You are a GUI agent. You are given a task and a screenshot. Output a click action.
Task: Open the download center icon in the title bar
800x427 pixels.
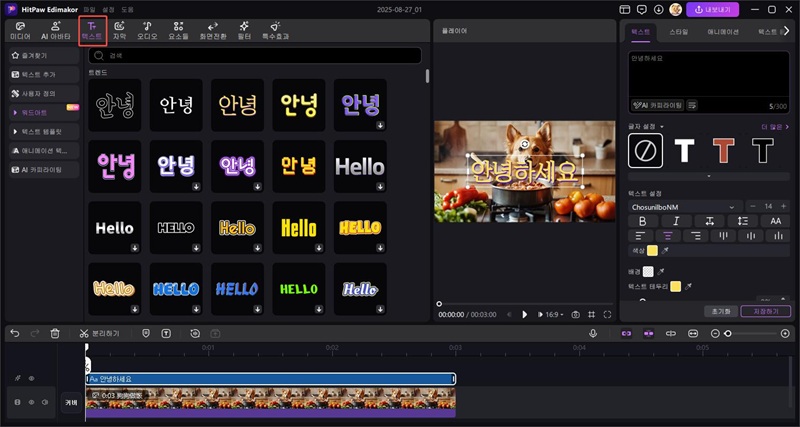pyautogui.click(x=659, y=10)
